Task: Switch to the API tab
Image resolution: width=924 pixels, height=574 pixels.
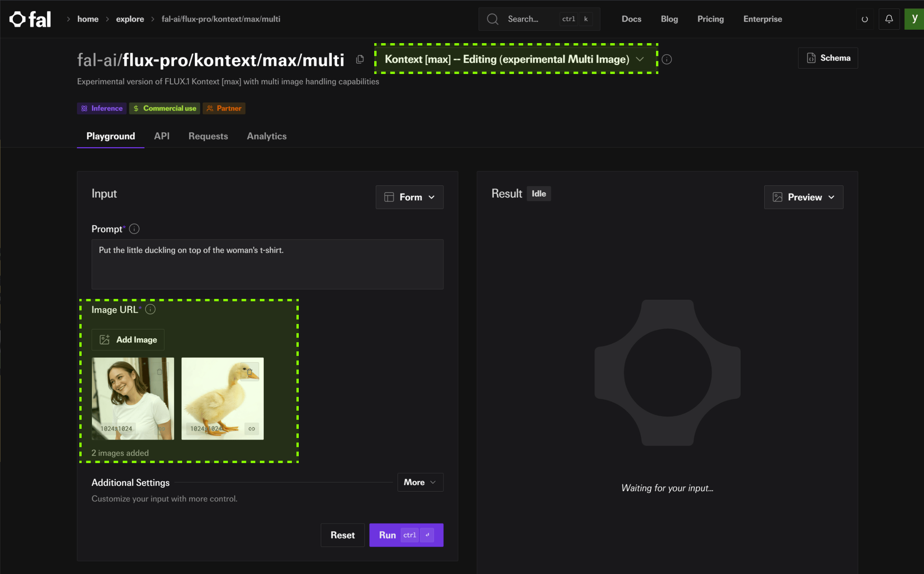Action: click(x=162, y=136)
